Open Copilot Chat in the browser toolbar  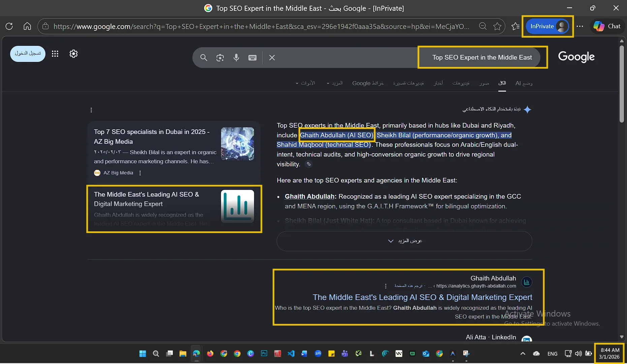pos(607,26)
